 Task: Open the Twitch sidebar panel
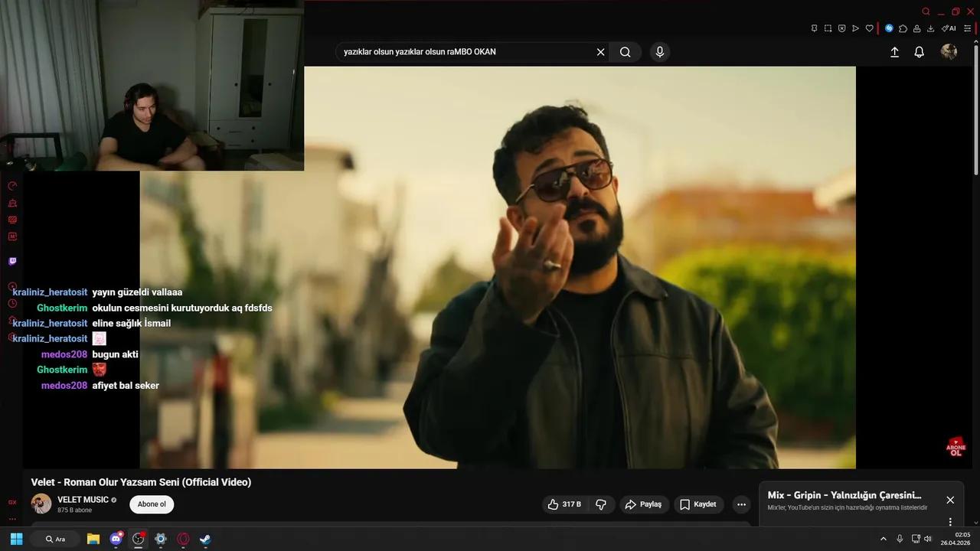point(12,261)
